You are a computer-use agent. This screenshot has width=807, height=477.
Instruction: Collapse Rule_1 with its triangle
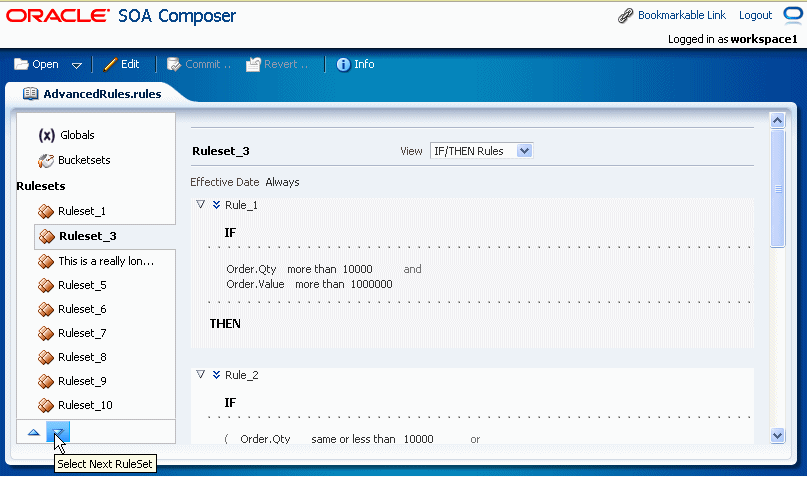[x=201, y=205]
